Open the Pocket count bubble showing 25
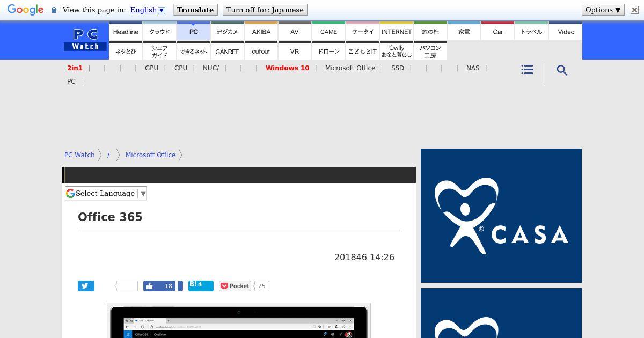Screen dimensions: 644x338 pyautogui.click(x=261, y=286)
